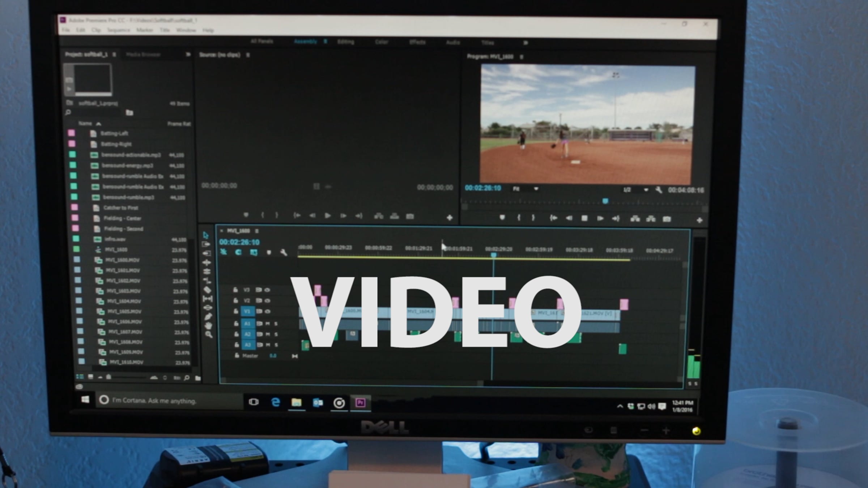Open the Sequence menu
This screenshot has height=488, width=868.
pos(119,30)
